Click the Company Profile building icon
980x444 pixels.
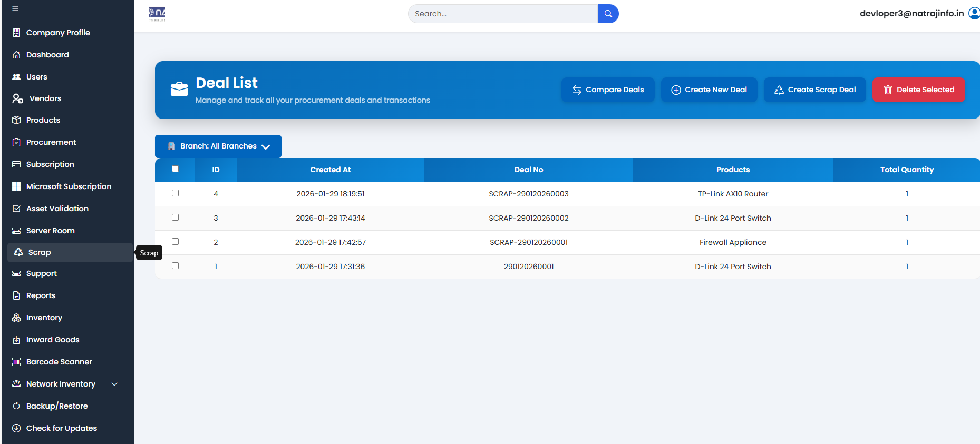(16, 33)
